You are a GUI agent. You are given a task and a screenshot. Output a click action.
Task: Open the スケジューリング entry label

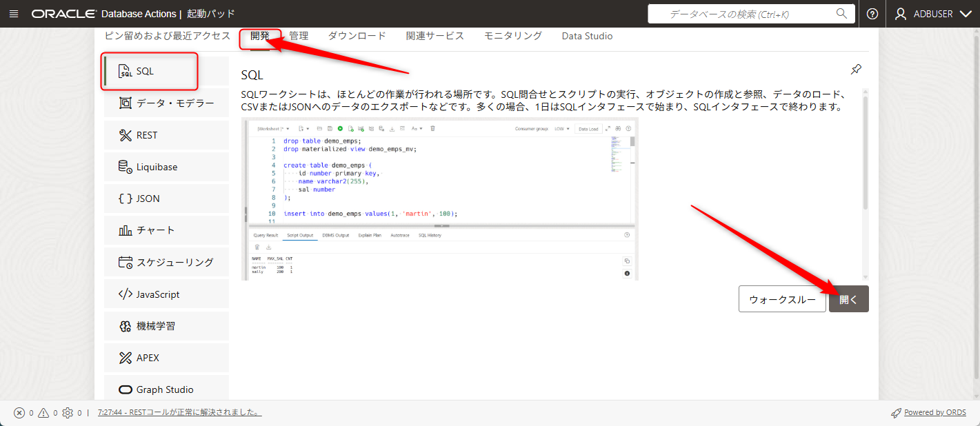[x=174, y=262]
